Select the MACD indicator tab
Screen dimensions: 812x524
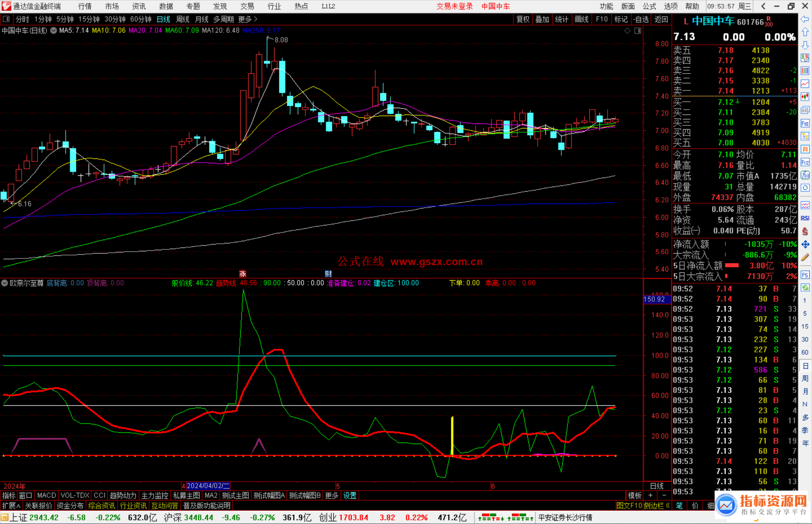(x=47, y=495)
